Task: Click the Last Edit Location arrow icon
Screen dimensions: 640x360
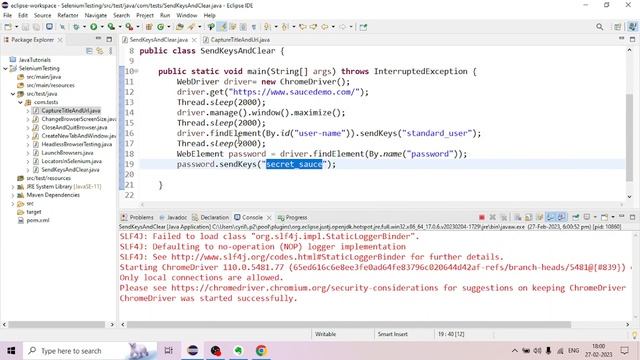Action: [302, 27]
